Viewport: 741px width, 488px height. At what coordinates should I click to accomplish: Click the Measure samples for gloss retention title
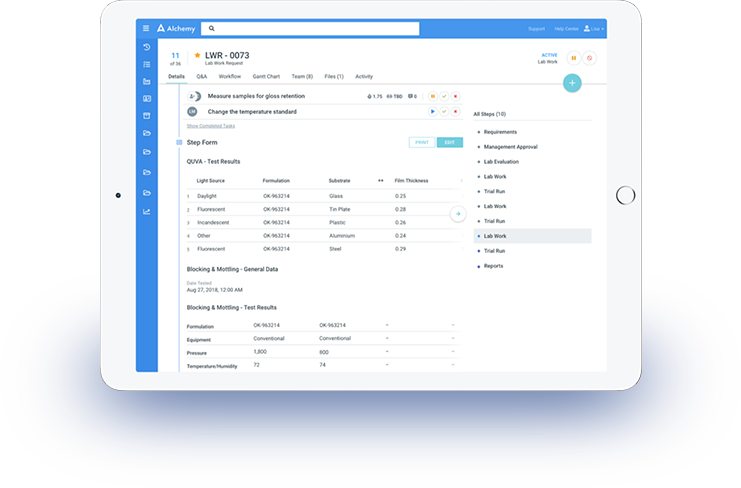(256, 96)
